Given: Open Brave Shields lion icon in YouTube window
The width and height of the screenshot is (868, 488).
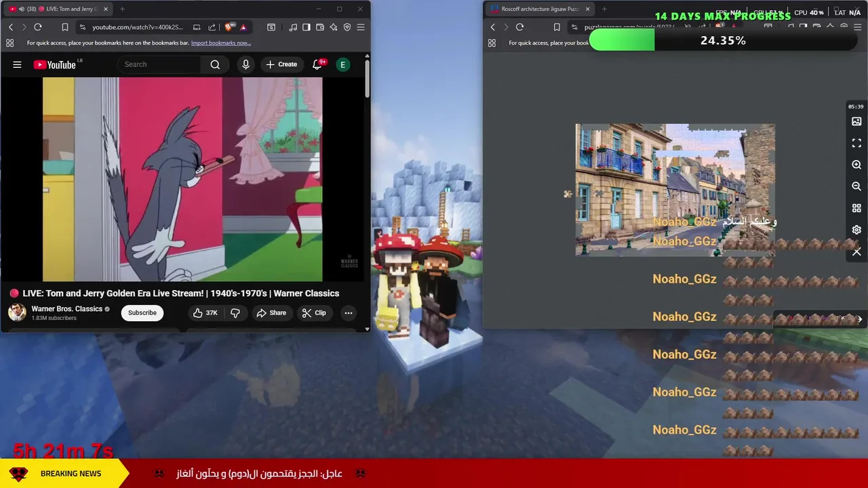Looking at the screenshot, I should (229, 27).
